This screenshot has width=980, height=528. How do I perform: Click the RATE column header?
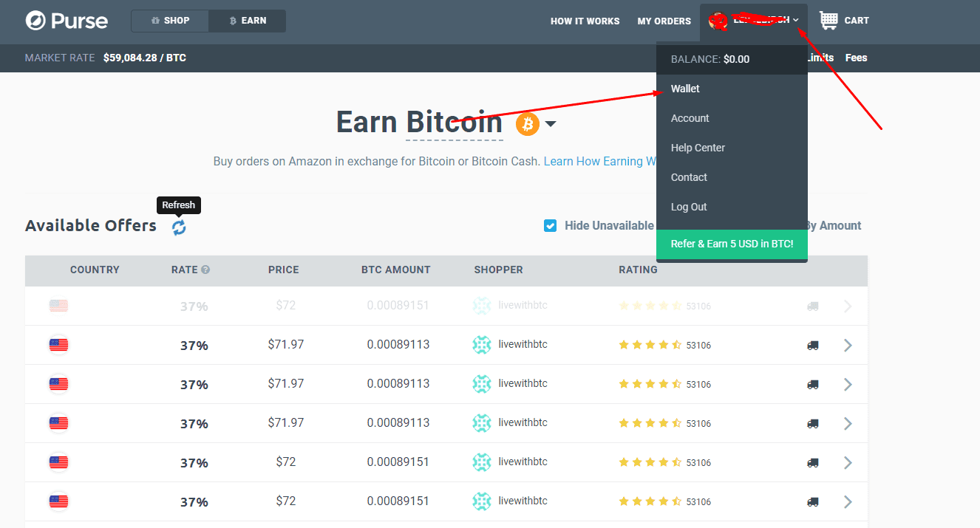tap(185, 270)
